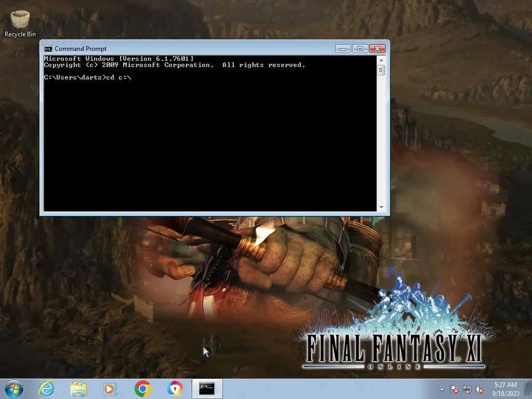Maximize the Command Prompt window
The image size is (532, 399).
pos(360,49)
